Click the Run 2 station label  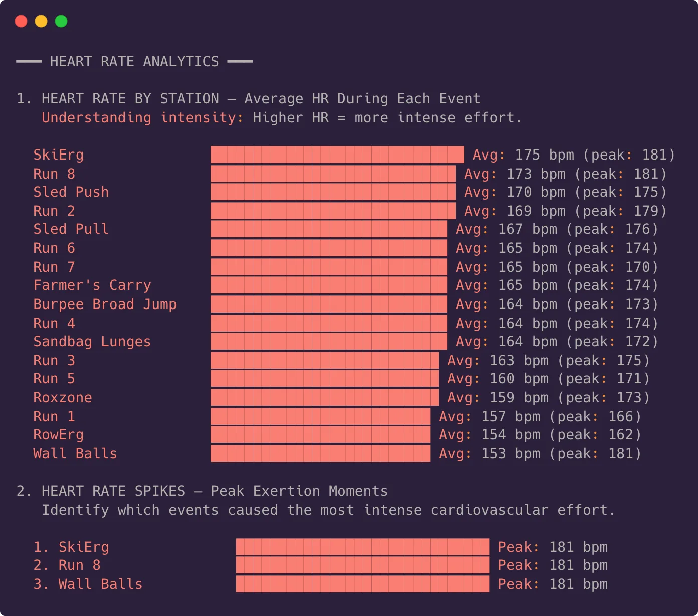54,211
